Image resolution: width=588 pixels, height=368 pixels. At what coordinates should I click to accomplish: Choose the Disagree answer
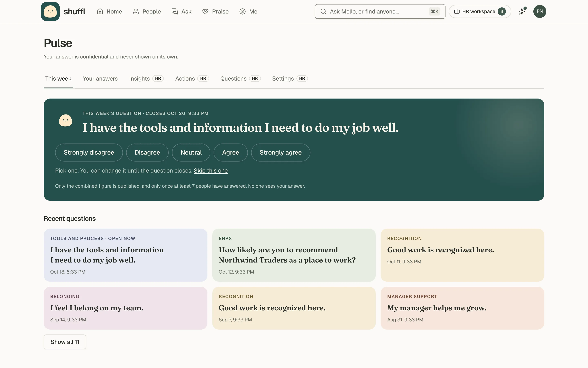(x=147, y=152)
